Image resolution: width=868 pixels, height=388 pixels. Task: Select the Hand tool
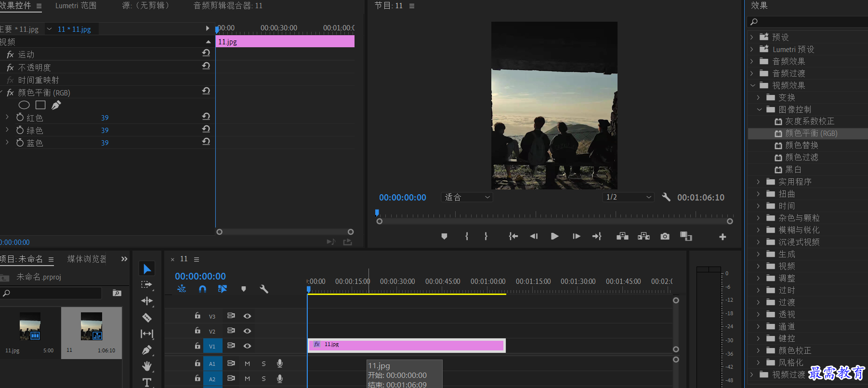147,366
